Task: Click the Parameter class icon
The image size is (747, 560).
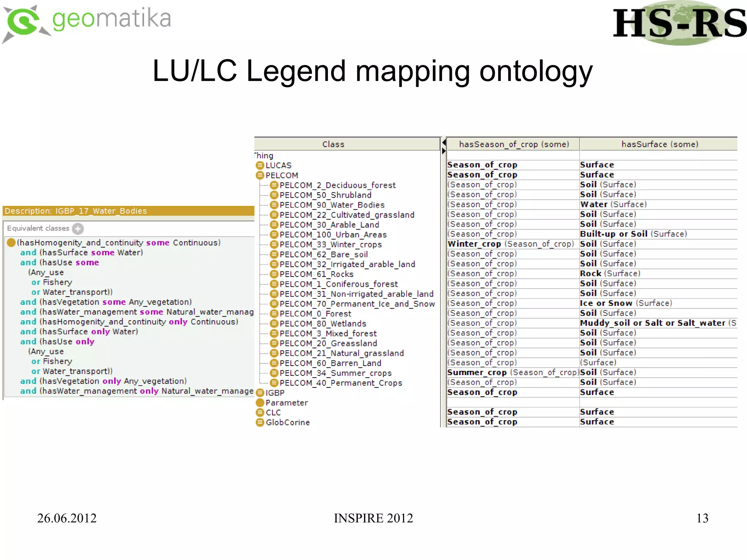Action: tap(260, 402)
